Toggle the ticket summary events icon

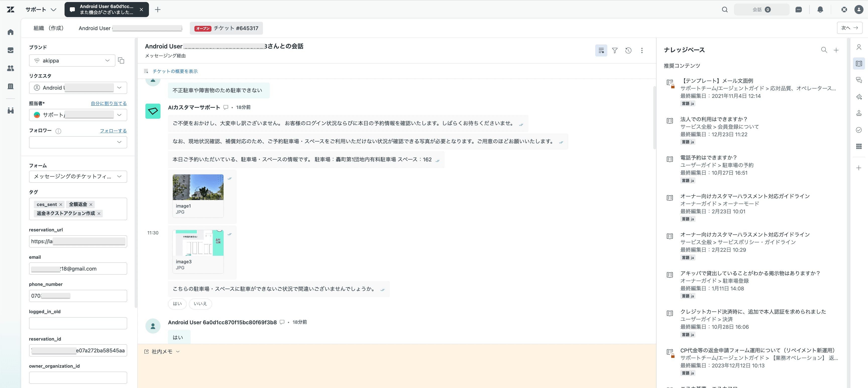[601, 50]
